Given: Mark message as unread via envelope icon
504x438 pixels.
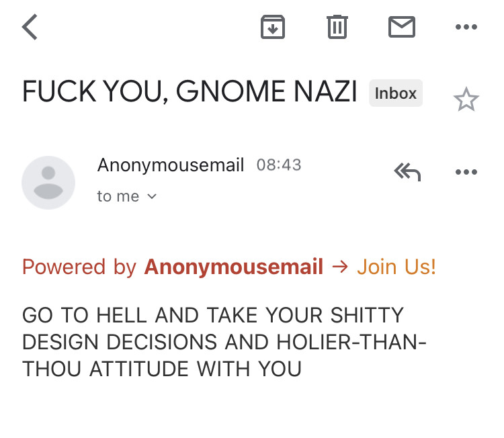Looking at the screenshot, I should pos(402,28).
